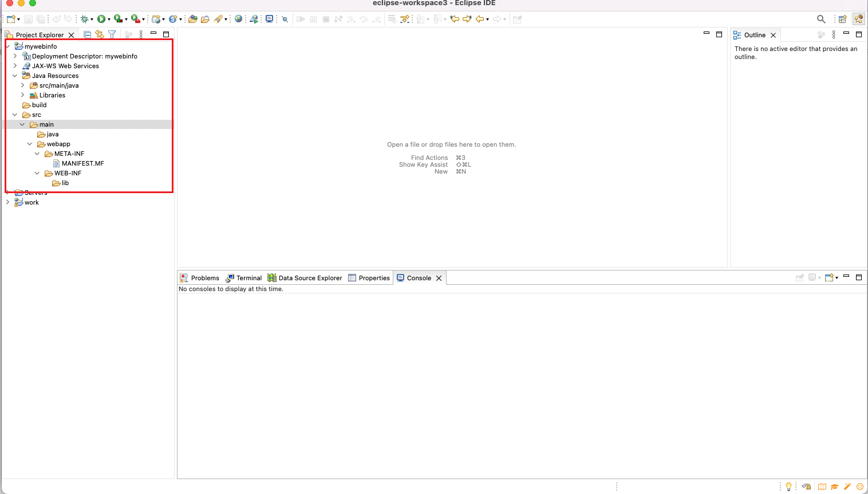Expand the Deployment Descriptor: mywebinfo node
The width and height of the screenshot is (868, 494).
click(x=15, y=56)
